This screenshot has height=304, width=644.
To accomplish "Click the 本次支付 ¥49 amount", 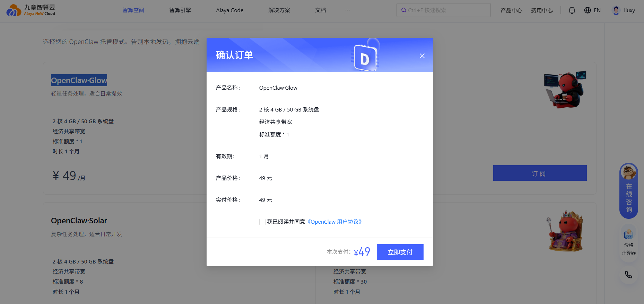I will coord(362,252).
